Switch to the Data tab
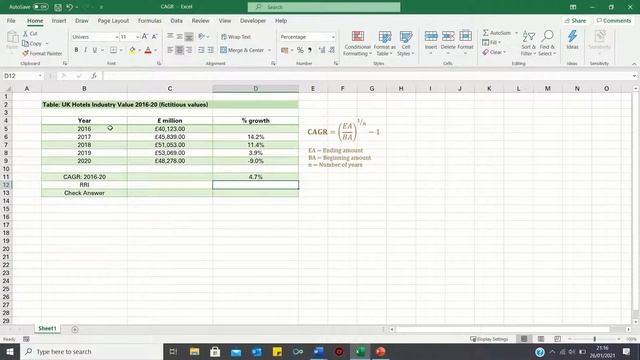Screen dimensions: 640x360 176,20
